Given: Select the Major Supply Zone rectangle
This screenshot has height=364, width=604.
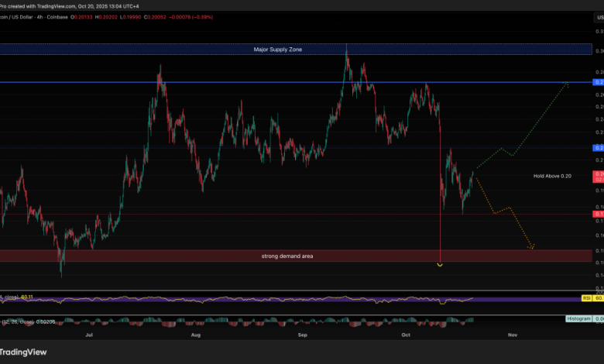Looking at the screenshot, I should 279,50.
